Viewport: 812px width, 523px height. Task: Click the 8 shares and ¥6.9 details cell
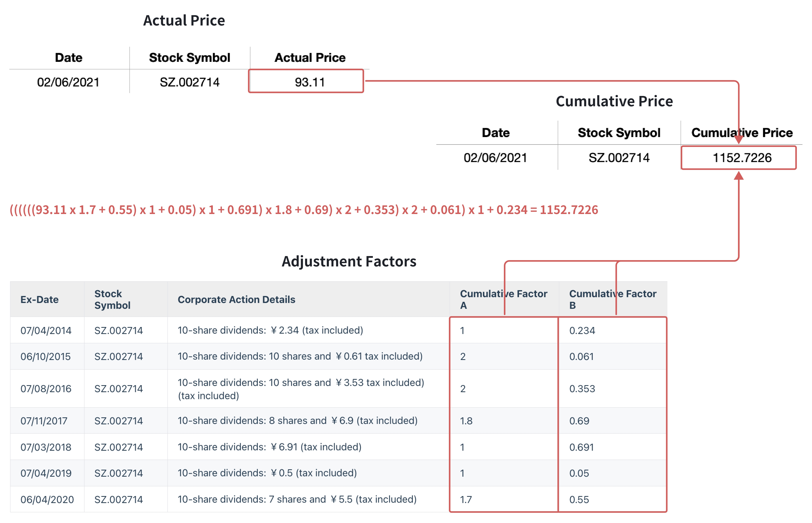297,421
